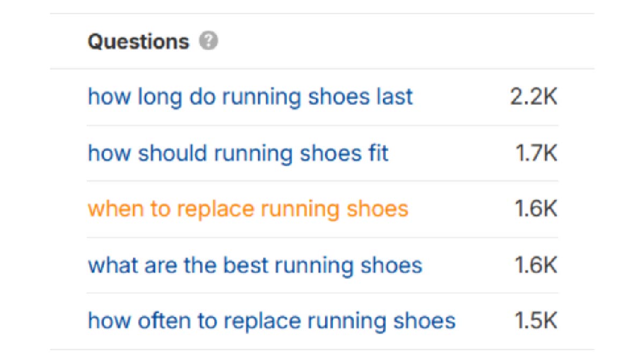Screen dimensions: 644x363
Task: Select the question about best running shoes
Action: click(x=255, y=265)
